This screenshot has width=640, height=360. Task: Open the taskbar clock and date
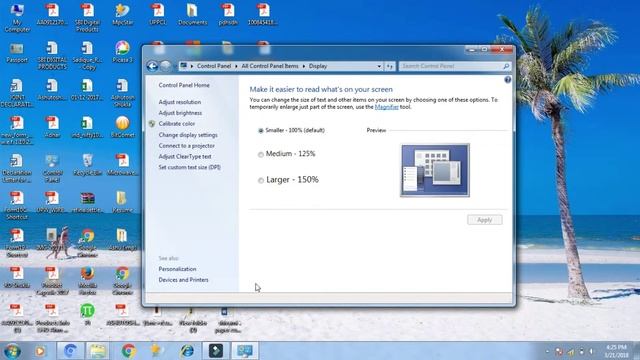617,351
